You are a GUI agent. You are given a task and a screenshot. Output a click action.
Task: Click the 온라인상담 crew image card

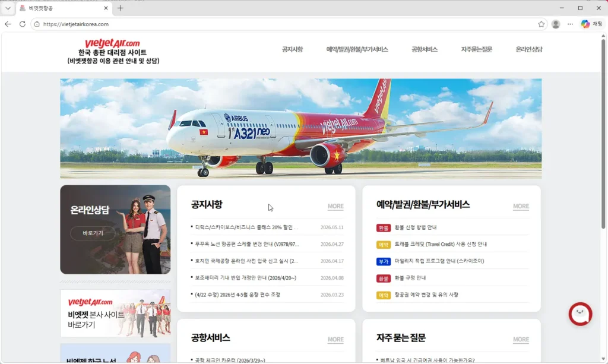click(x=115, y=229)
